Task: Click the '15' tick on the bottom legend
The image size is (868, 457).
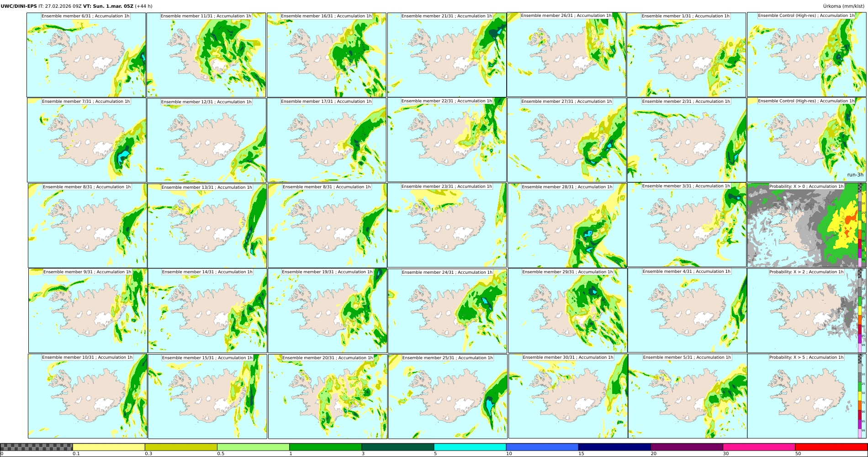Action: coord(581,454)
